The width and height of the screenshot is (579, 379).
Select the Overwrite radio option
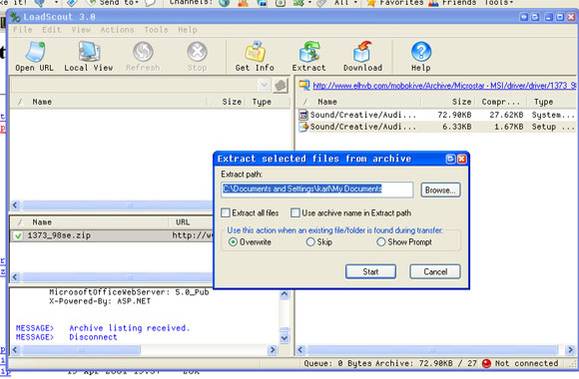coord(233,242)
